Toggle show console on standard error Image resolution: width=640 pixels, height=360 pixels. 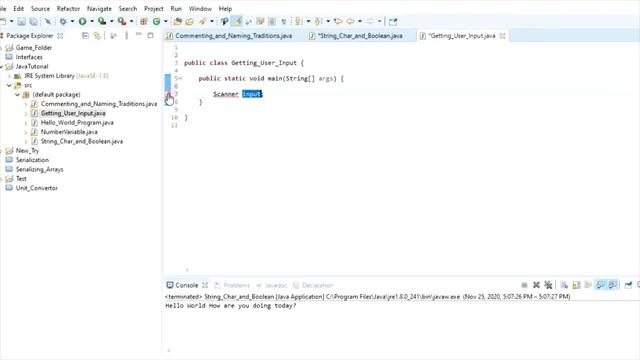pos(613,285)
